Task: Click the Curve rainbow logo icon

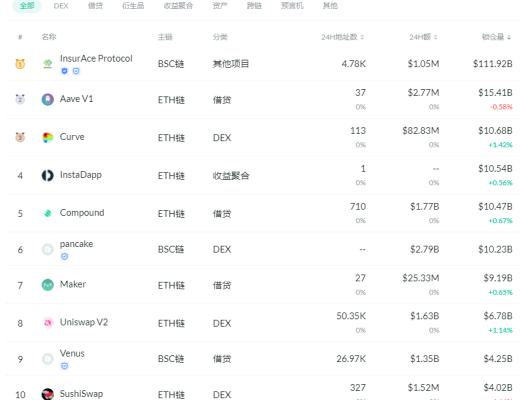Action: click(x=48, y=137)
